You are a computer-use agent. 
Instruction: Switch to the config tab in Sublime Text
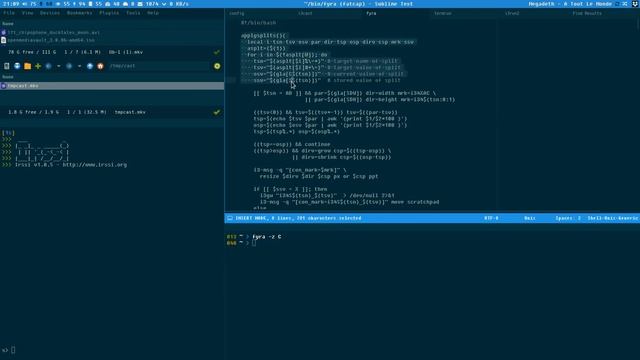click(236, 13)
